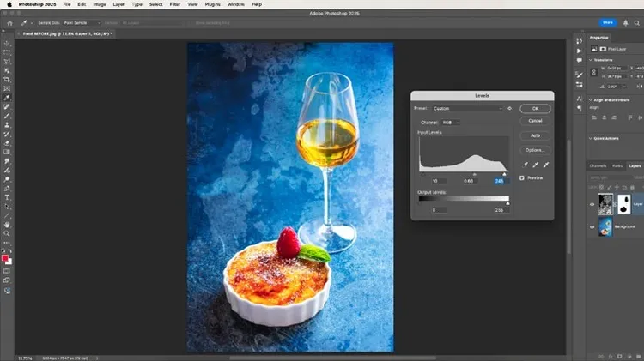Image resolution: width=644 pixels, height=361 pixels.
Task: Hide the Background layer
Action: coord(591,226)
